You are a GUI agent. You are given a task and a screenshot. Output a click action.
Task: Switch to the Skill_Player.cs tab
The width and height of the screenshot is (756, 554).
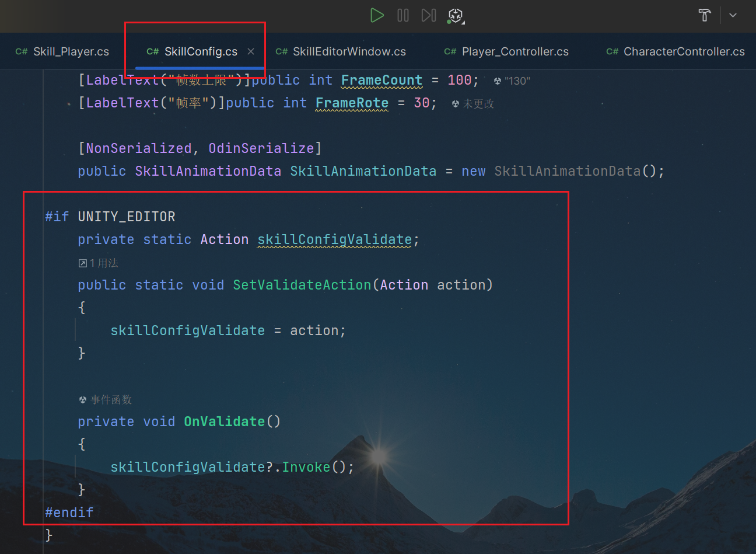[x=62, y=51]
